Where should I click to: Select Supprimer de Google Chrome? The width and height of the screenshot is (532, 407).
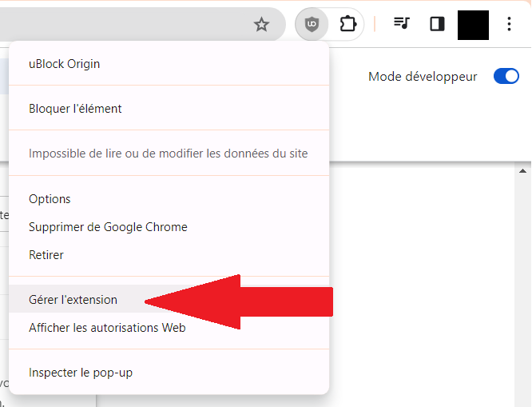(169, 227)
